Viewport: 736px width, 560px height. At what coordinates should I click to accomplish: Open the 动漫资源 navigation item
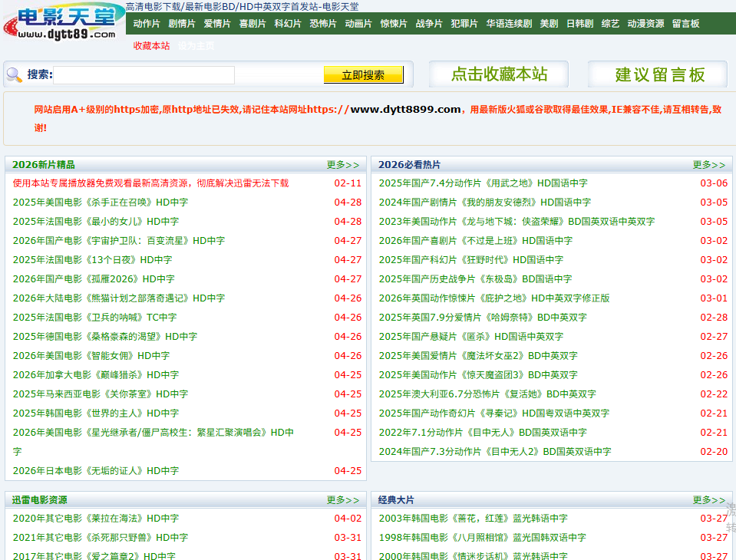pos(645,24)
